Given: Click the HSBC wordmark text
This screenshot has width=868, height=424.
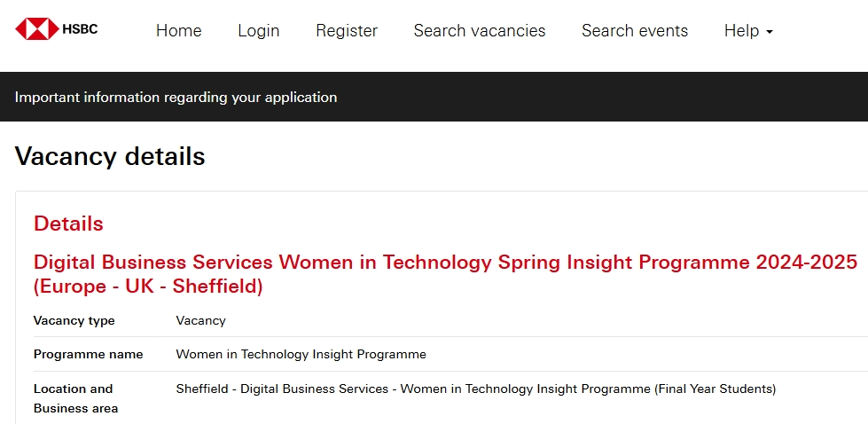Looking at the screenshot, I should [x=80, y=29].
